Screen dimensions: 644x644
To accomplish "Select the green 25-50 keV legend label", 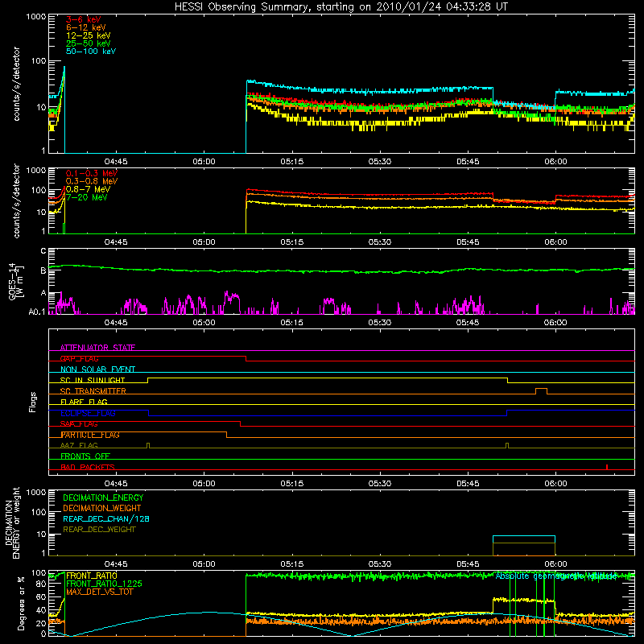I will click(88, 43).
